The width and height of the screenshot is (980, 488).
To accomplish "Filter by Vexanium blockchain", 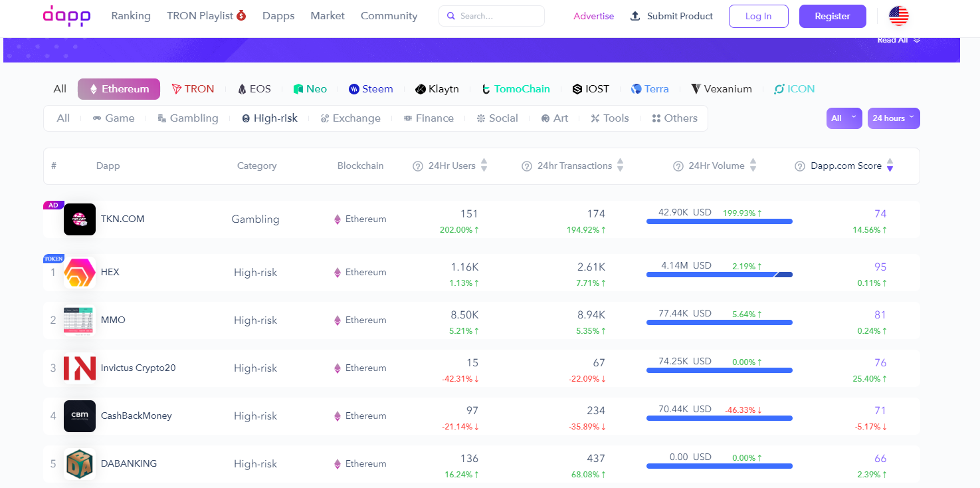I will 722,89.
